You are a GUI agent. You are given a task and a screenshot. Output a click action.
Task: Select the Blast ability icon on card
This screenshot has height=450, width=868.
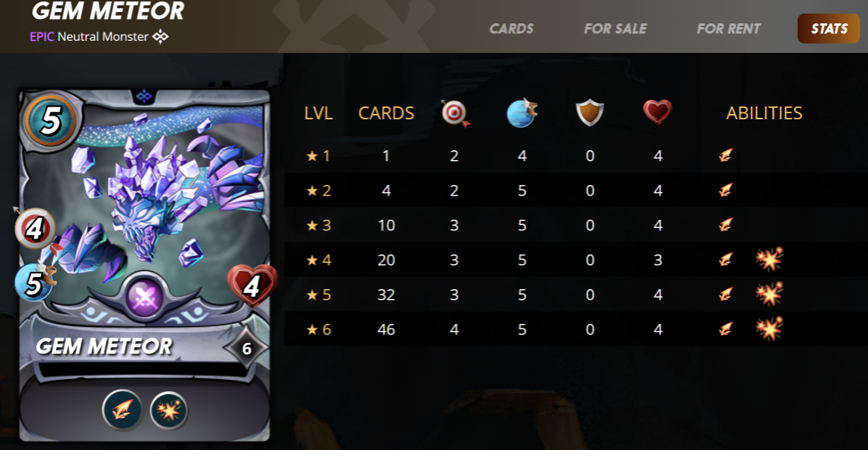tap(168, 411)
